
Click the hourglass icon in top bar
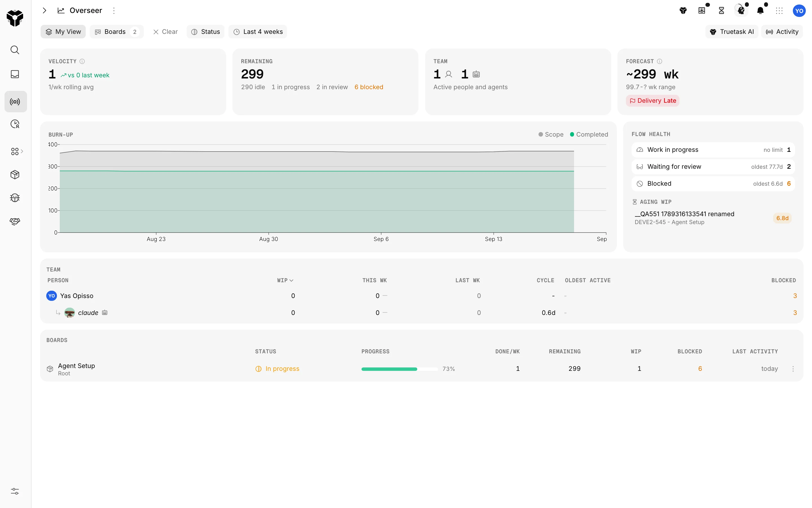[721, 11]
